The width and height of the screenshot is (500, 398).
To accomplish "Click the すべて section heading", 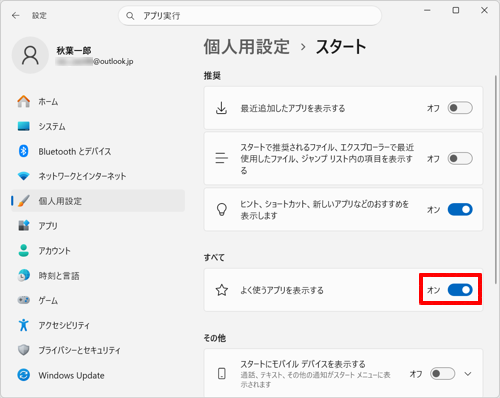I will [x=214, y=257].
